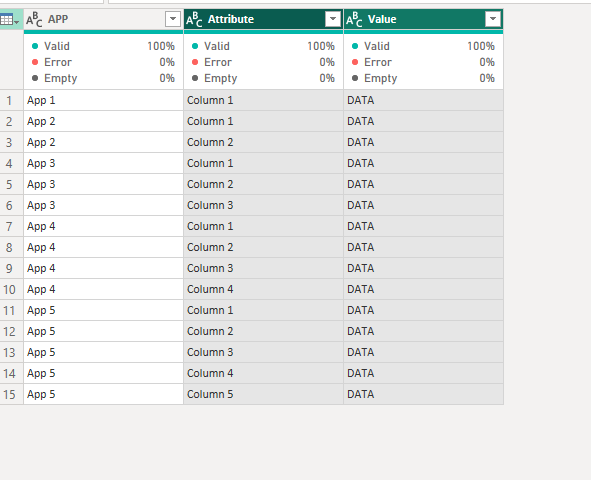The height and width of the screenshot is (480, 591).
Task: Click the Column 5 cell
Action: point(263,394)
